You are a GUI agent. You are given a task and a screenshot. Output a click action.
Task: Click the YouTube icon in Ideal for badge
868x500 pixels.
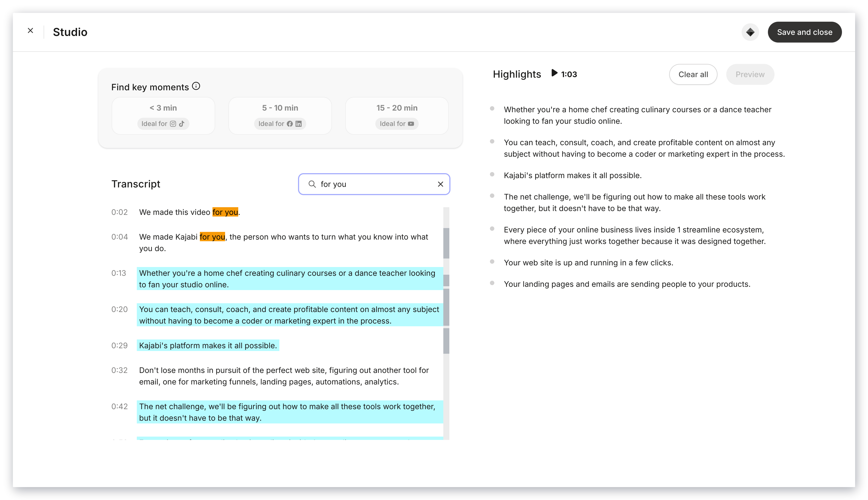coord(411,124)
